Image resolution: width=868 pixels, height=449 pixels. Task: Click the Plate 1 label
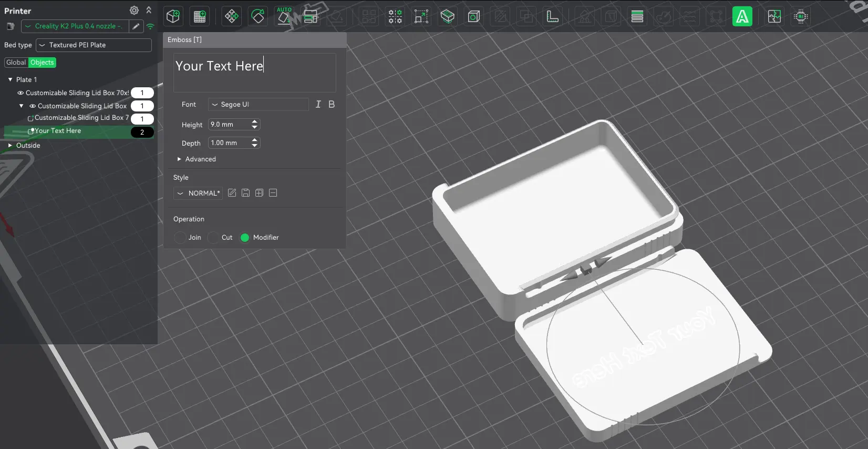(26, 80)
